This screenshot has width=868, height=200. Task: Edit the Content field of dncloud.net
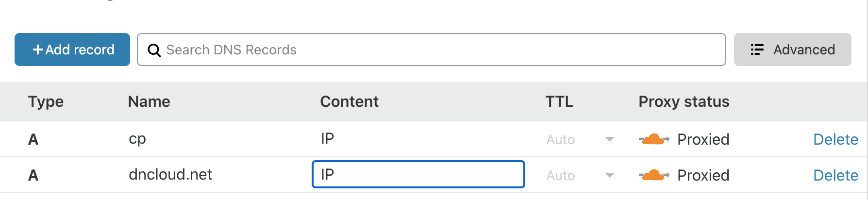point(418,174)
